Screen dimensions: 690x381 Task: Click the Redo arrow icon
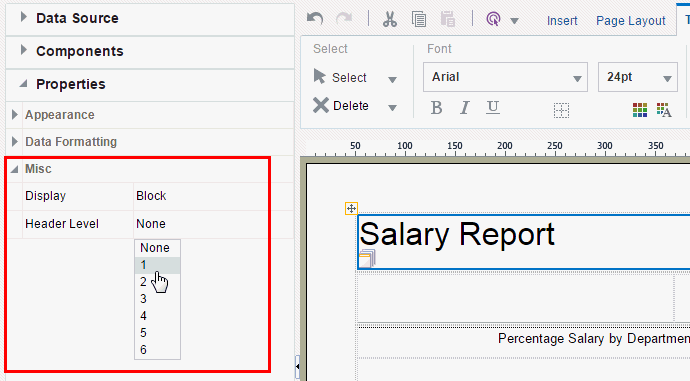pyautogui.click(x=344, y=18)
